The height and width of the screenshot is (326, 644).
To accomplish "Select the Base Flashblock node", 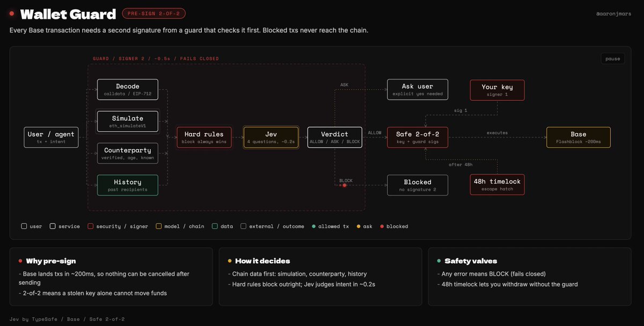I will [x=579, y=137].
